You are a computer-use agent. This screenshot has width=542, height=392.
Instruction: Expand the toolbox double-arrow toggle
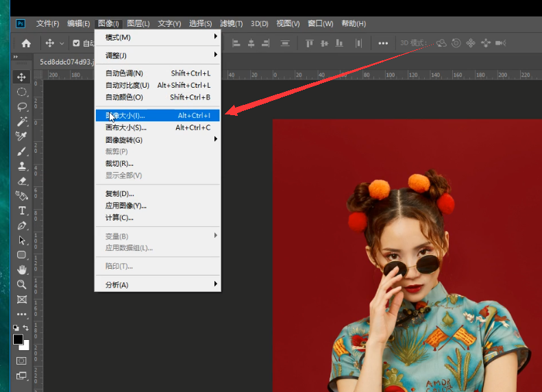[16, 56]
